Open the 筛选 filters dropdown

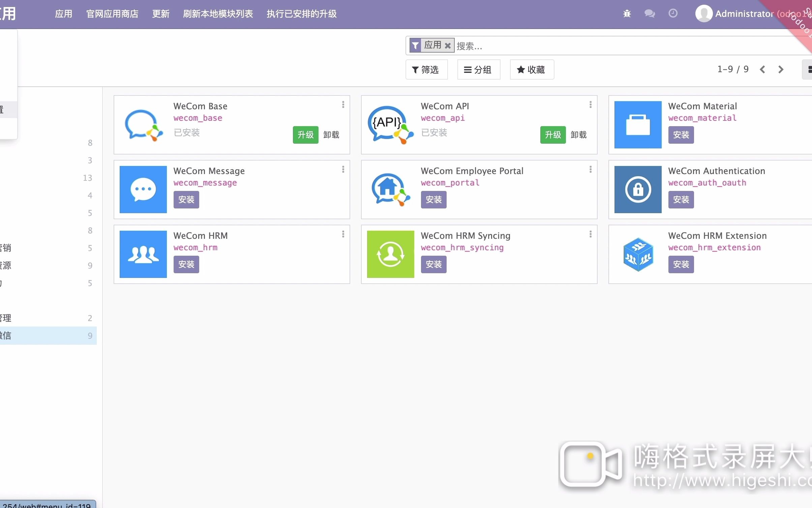pos(426,69)
